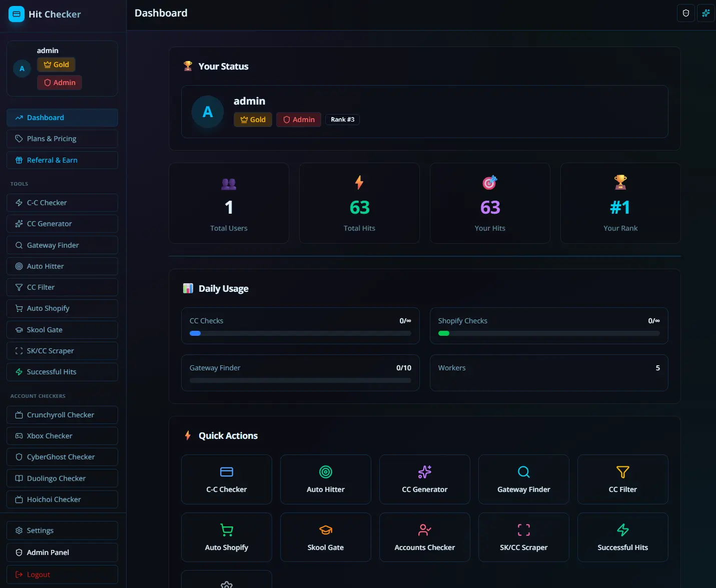Click the sparkle icon in the top bar
Image resolution: width=716 pixels, height=588 pixels.
(x=706, y=13)
